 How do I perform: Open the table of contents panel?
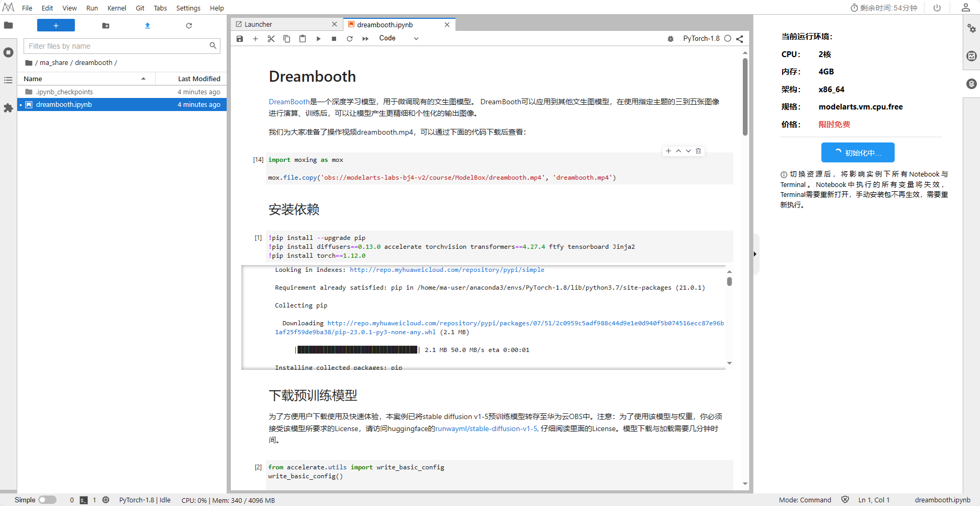[8, 80]
